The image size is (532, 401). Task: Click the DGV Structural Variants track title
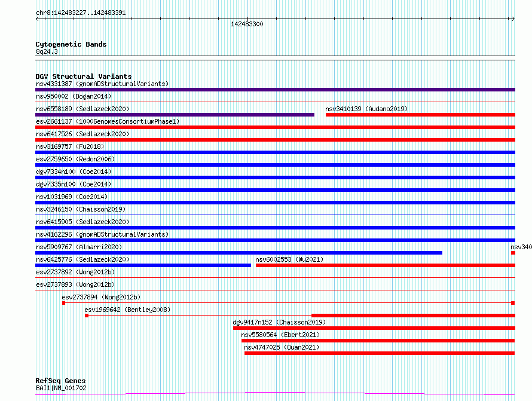84,76
